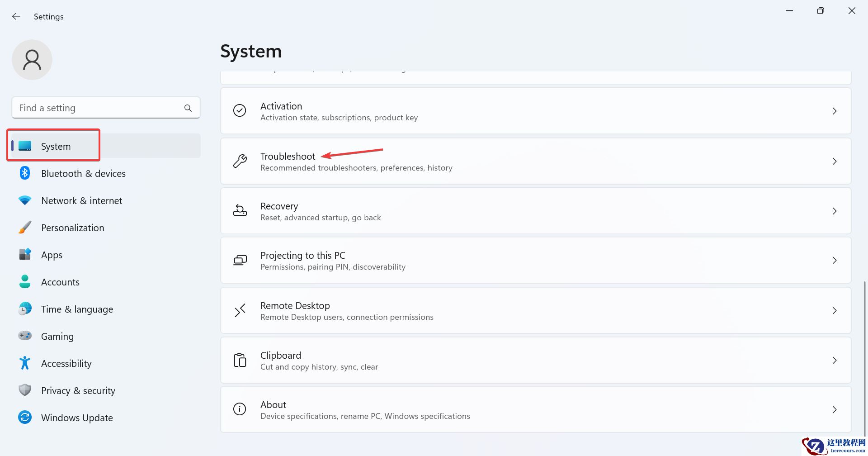Screen dimensions: 868x456
Task: Click the back arrow in Settings
Action: tap(16, 17)
